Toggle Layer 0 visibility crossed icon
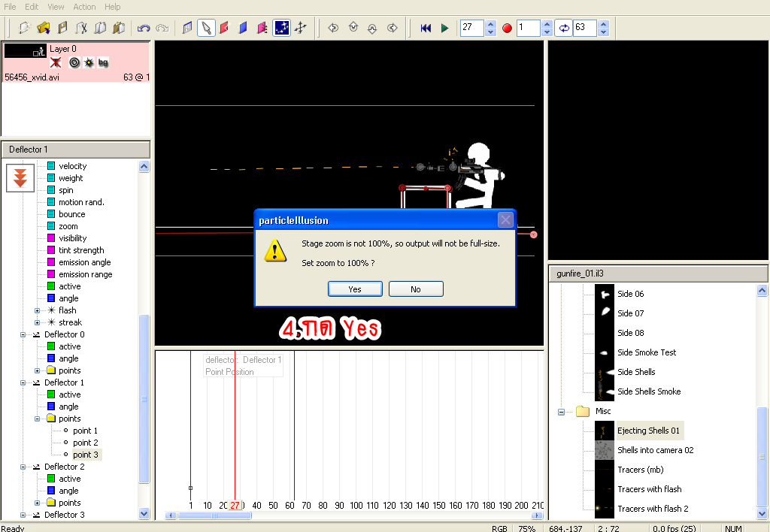 56,62
